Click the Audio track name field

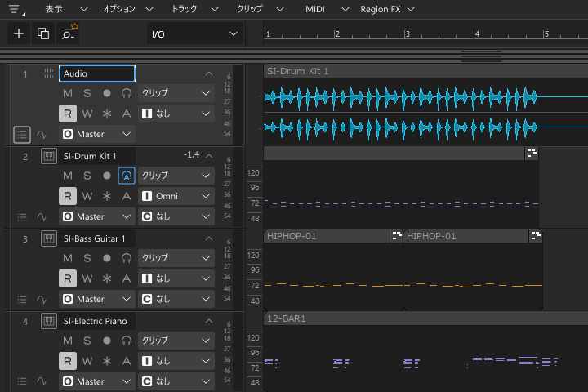96,73
